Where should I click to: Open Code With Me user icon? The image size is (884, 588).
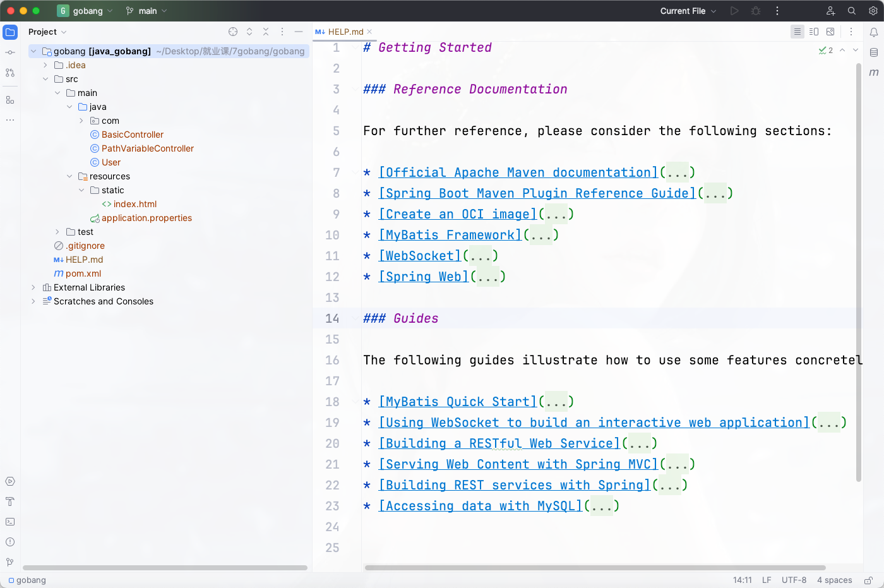[831, 11]
